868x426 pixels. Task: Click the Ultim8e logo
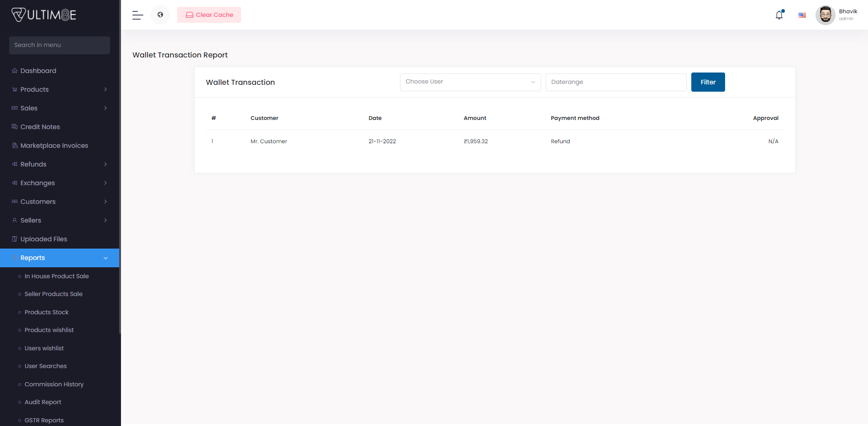pos(44,15)
